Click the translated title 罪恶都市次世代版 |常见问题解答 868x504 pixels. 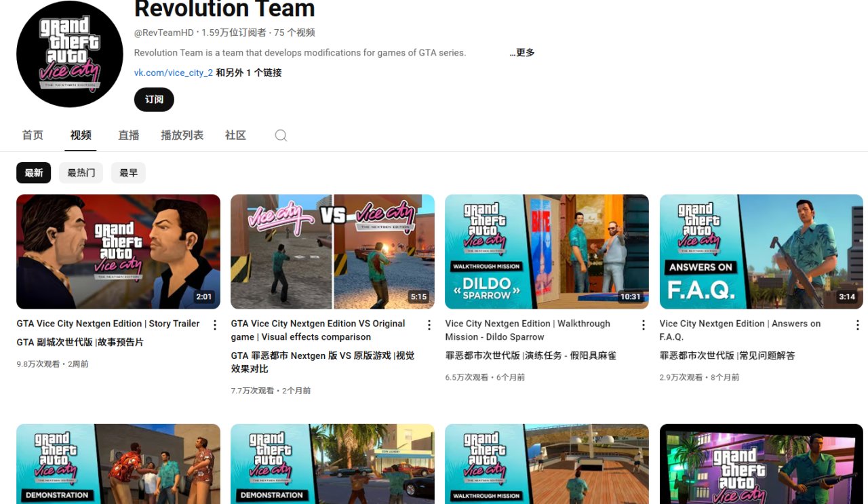coord(727,355)
